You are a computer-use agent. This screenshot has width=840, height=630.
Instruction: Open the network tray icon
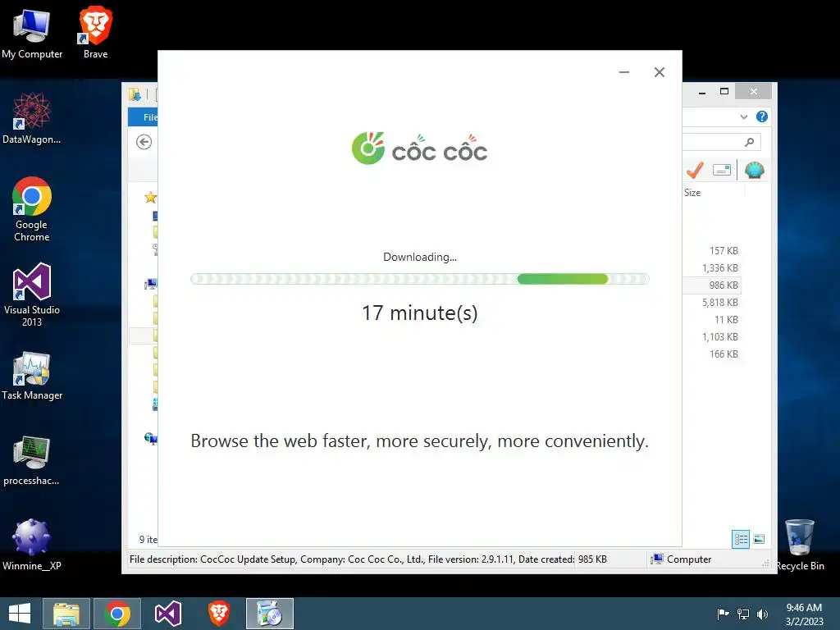click(743, 614)
